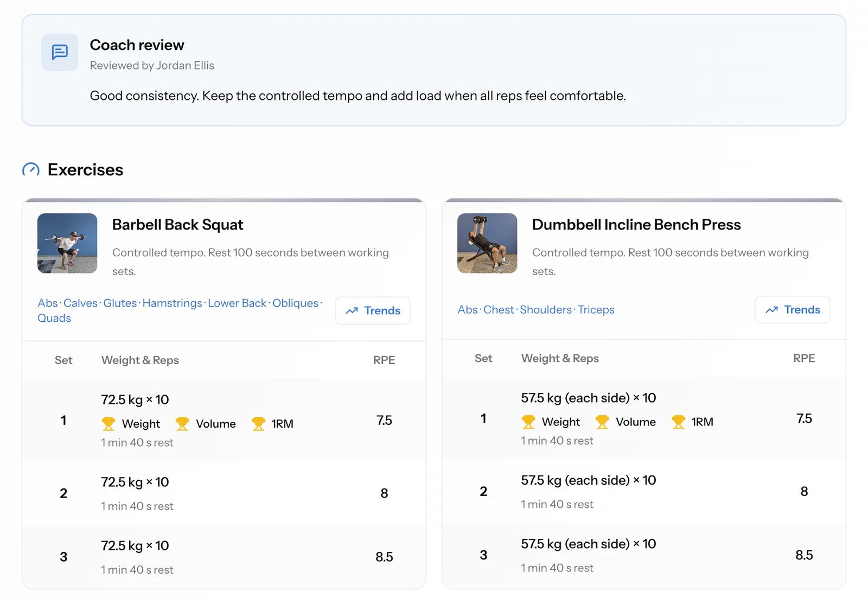Viewport: 868px width, 597px height.
Task: Click the Dumbbell Incline Bench Press title
Action: pyautogui.click(x=636, y=225)
